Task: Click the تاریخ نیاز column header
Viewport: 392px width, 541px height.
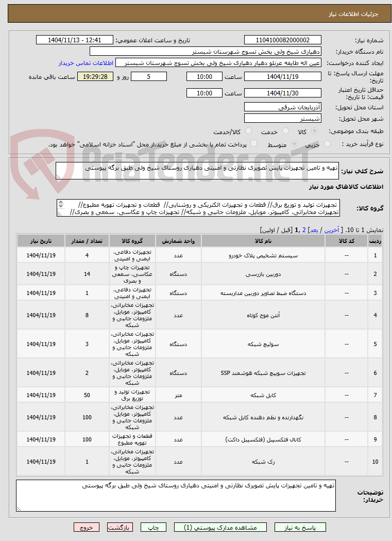Action: [x=41, y=241]
